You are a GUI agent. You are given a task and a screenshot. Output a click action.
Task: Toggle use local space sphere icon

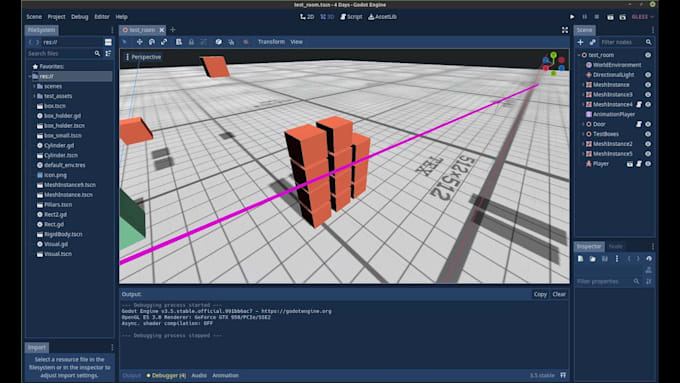[x=219, y=42]
